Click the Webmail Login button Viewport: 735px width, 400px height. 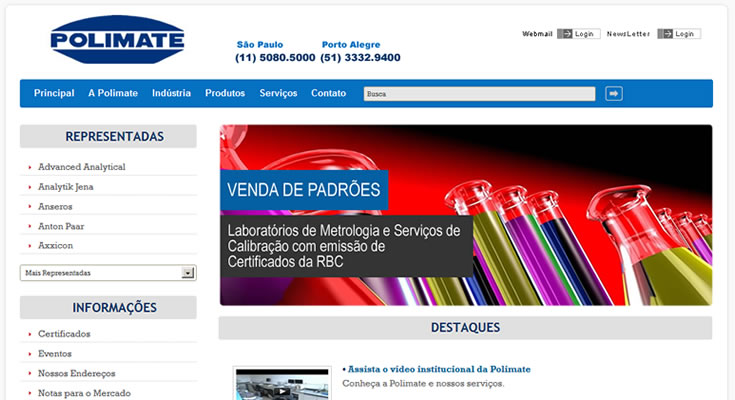578,34
